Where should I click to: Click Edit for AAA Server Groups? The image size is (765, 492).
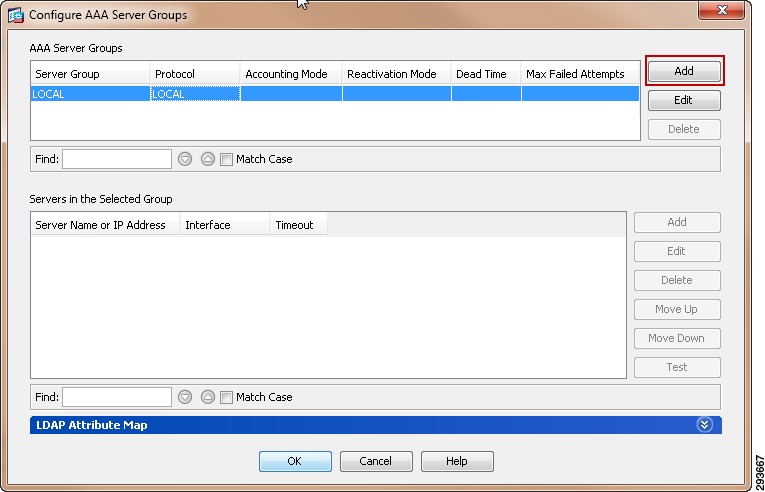684,100
